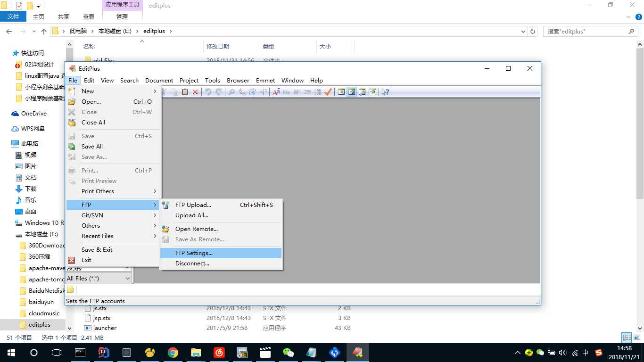The width and height of the screenshot is (644, 362).
Task: Expand the New submenu in File menu
Action: pyautogui.click(x=113, y=91)
